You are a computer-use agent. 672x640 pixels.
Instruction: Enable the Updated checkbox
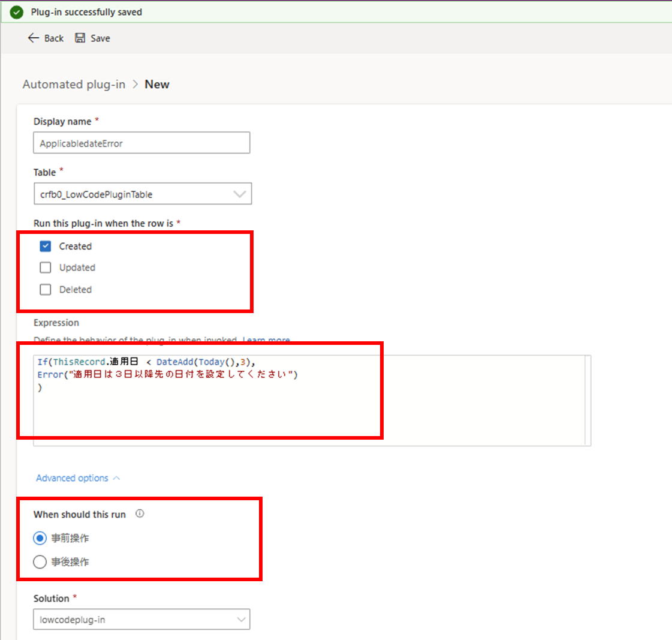(46, 268)
